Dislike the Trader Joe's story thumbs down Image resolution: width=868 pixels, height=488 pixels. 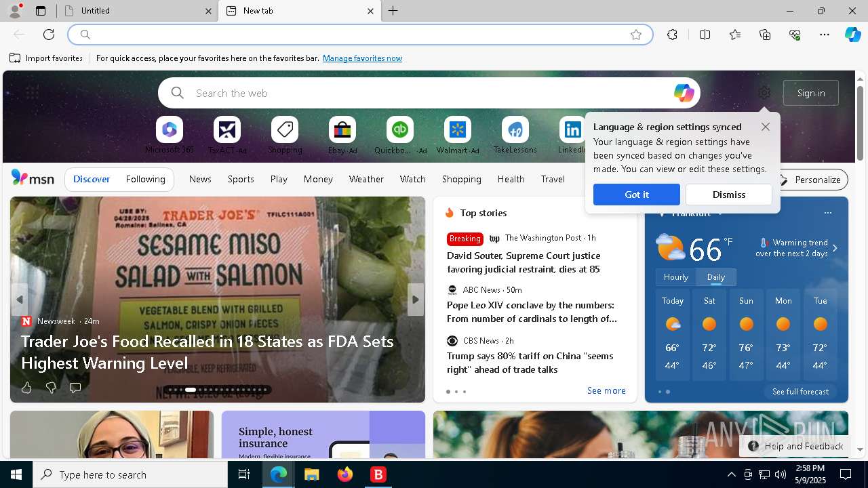[x=51, y=388]
